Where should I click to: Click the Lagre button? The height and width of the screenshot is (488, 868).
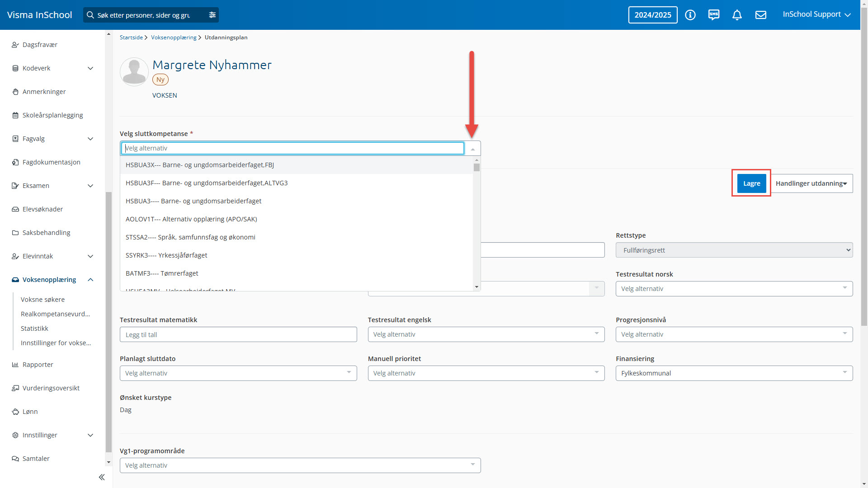tap(751, 183)
